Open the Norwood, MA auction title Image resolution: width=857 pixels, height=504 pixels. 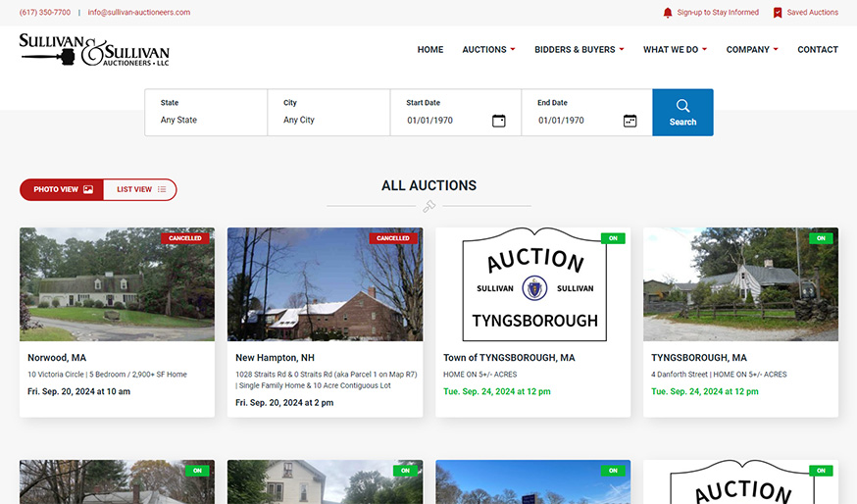(x=57, y=358)
